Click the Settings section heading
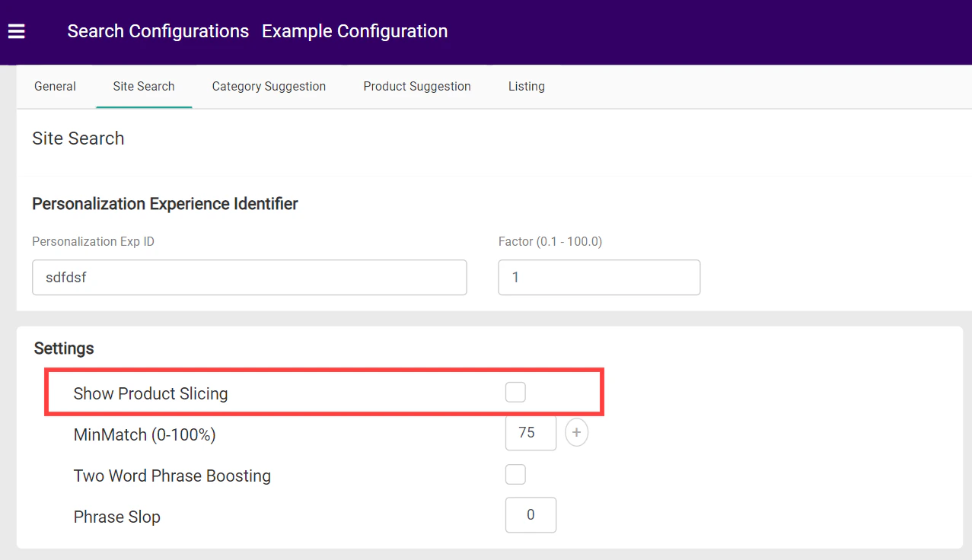Image resolution: width=972 pixels, height=560 pixels. click(x=64, y=348)
